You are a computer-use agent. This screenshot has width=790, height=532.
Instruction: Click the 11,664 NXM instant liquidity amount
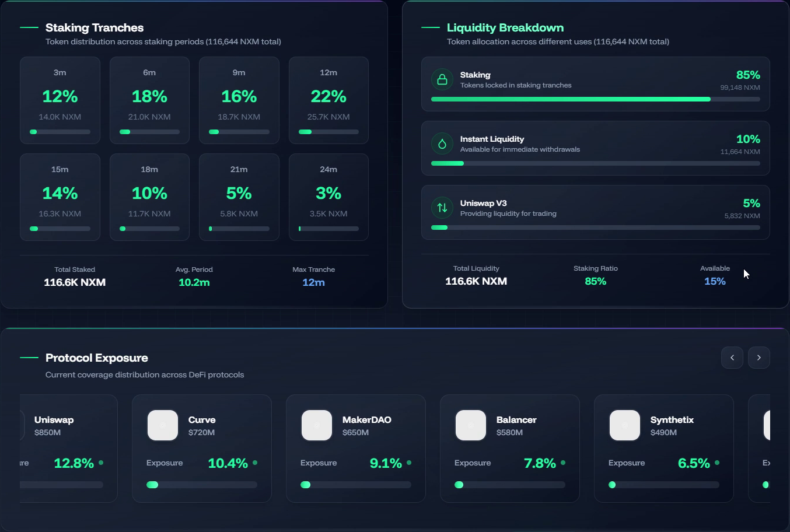740,152
